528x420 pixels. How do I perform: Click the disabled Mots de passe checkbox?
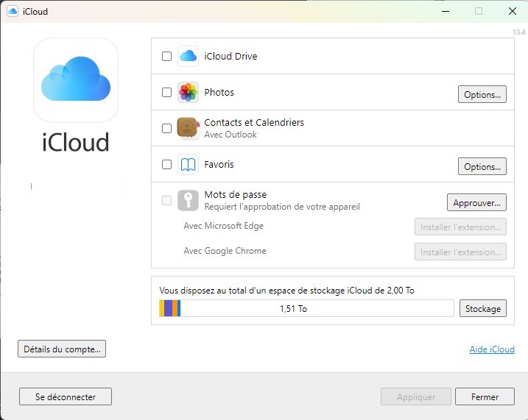(x=166, y=200)
